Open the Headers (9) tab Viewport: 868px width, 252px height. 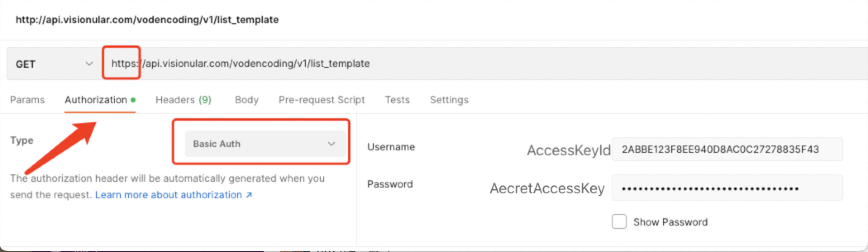[183, 100]
